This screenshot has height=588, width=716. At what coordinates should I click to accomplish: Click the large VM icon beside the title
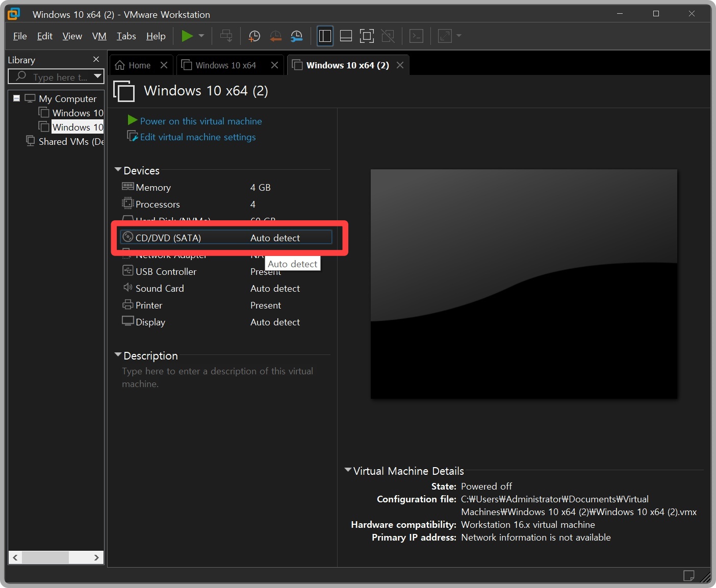click(124, 91)
